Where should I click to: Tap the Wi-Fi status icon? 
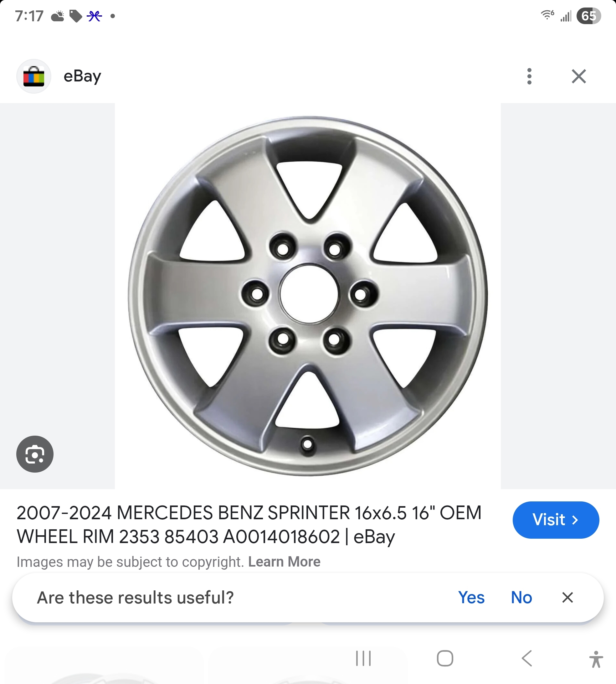547,15
